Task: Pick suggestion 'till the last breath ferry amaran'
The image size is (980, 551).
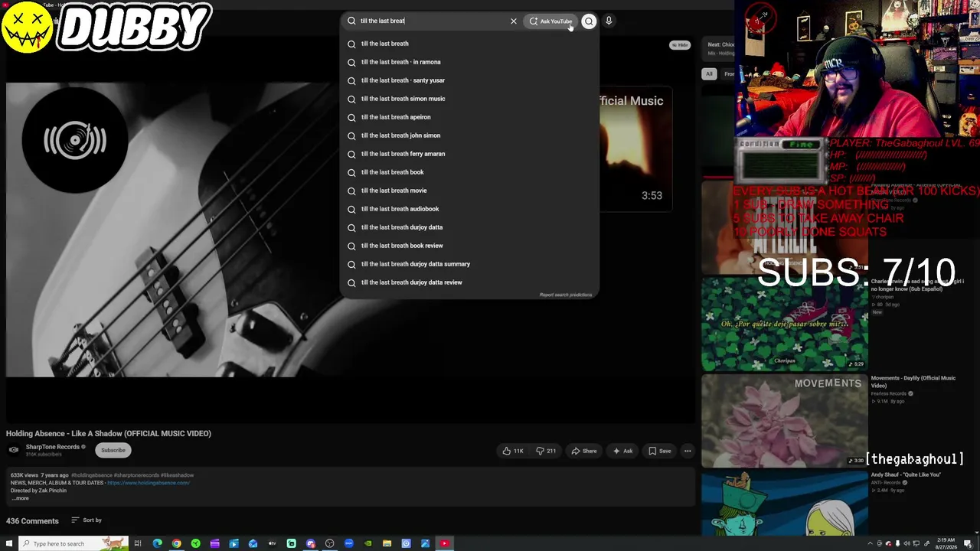Action: click(x=469, y=154)
